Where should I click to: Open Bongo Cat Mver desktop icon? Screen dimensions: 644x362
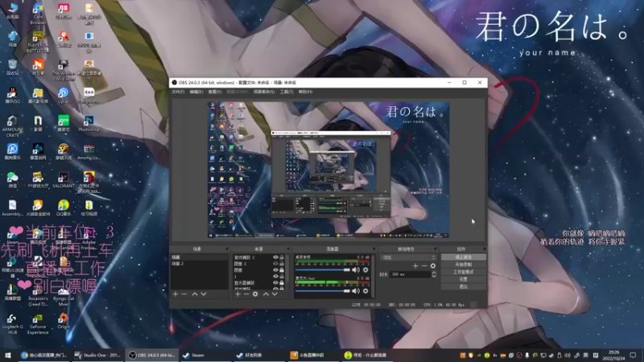(64, 295)
